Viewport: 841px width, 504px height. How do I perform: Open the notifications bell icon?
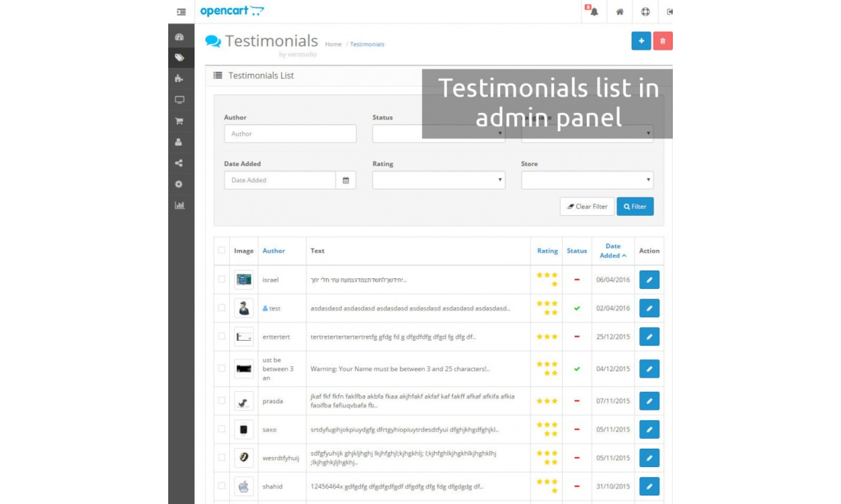[x=593, y=12]
